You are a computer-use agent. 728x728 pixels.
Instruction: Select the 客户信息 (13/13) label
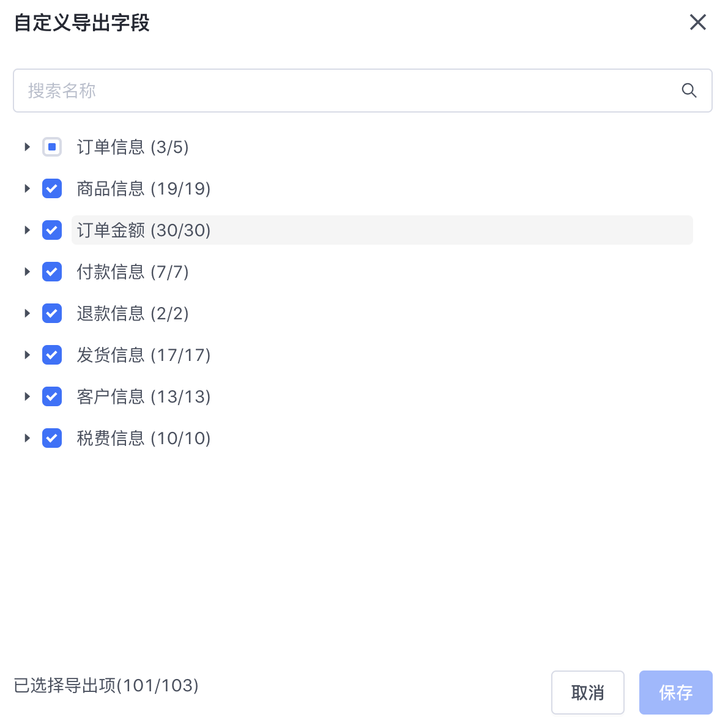[144, 397]
